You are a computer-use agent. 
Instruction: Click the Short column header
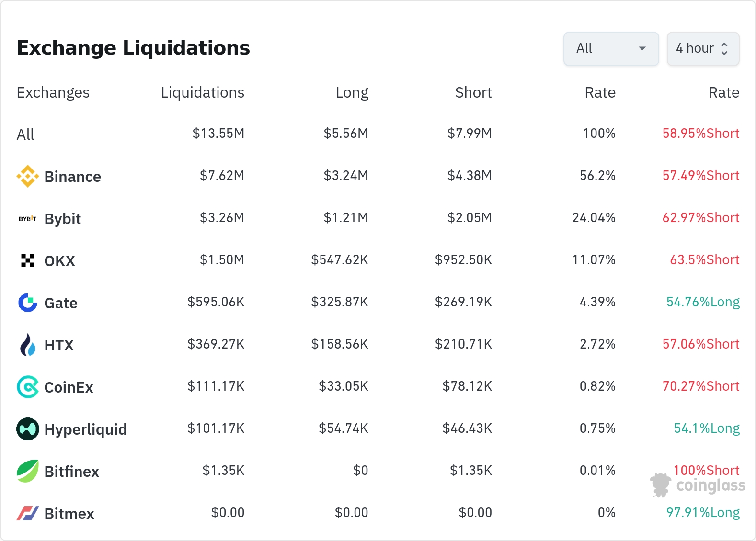473,92
